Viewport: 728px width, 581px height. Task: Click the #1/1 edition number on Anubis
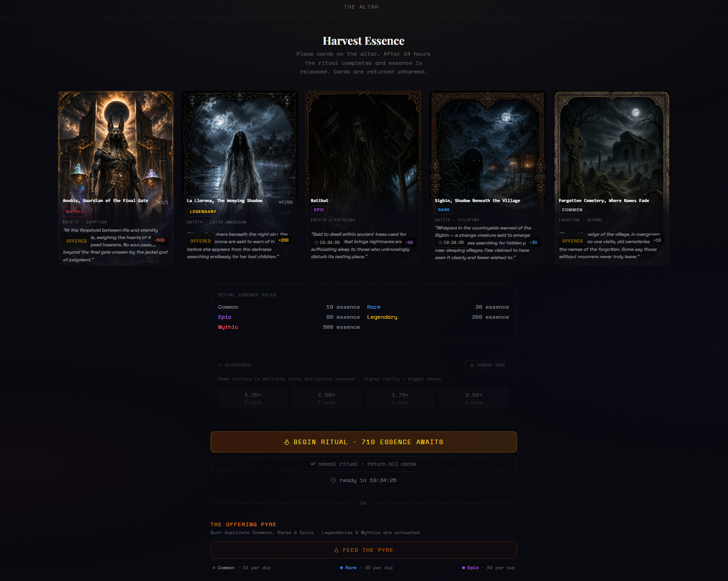(x=163, y=202)
